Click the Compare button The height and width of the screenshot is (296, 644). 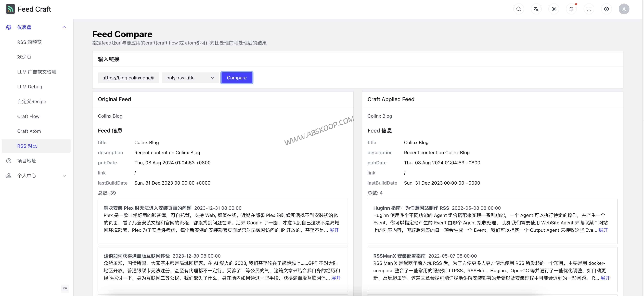pos(237,78)
